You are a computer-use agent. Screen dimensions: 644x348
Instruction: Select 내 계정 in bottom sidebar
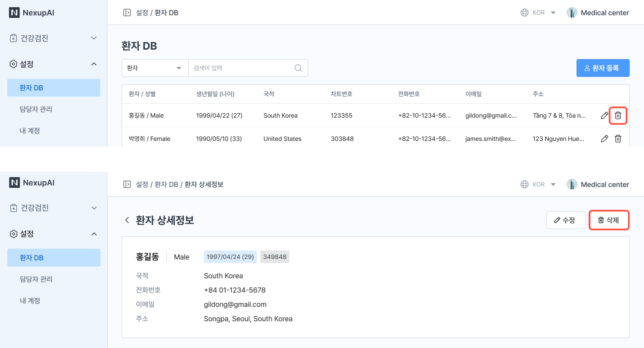(x=30, y=301)
